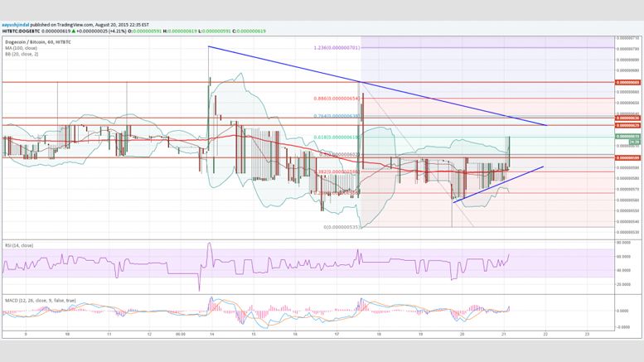Click the +4.21% price change value

coord(118,31)
